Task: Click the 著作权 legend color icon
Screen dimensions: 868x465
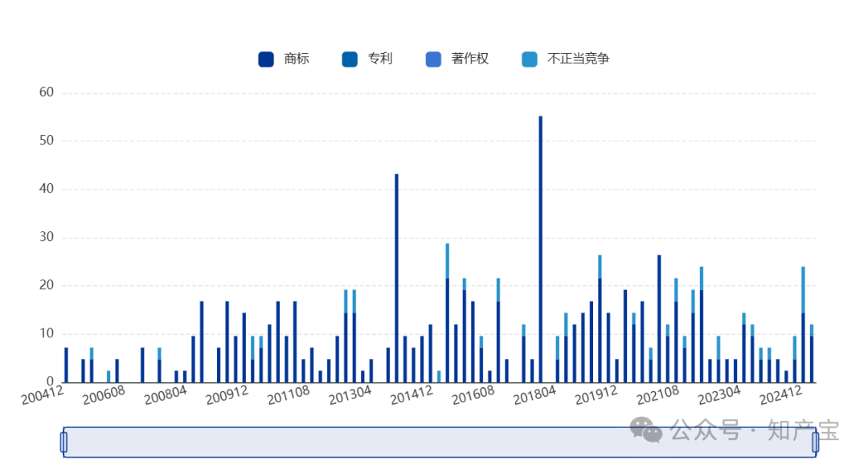Action: [433, 59]
